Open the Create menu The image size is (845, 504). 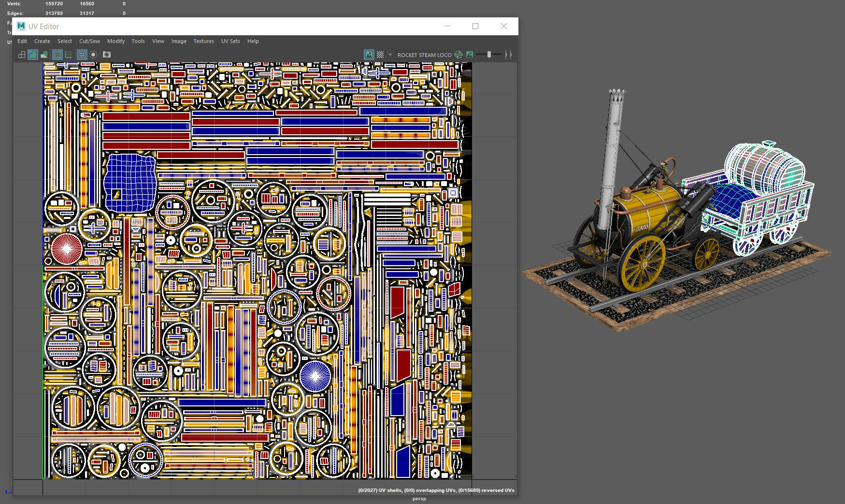(42, 41)
